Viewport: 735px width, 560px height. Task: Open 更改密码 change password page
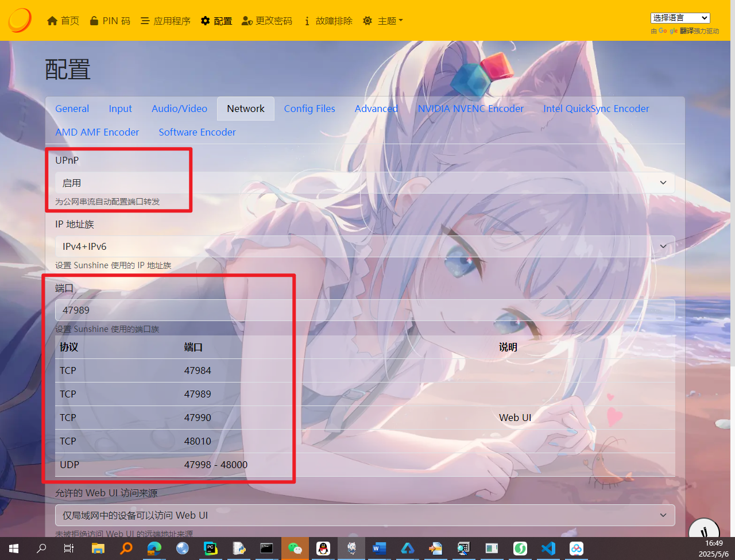pyautogui.click(x=267, y=21)
